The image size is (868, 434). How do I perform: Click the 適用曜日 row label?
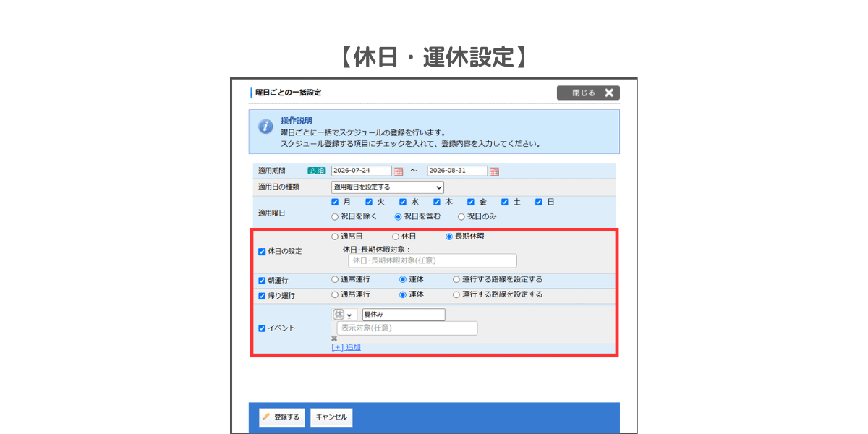click(x=272, y=213)
